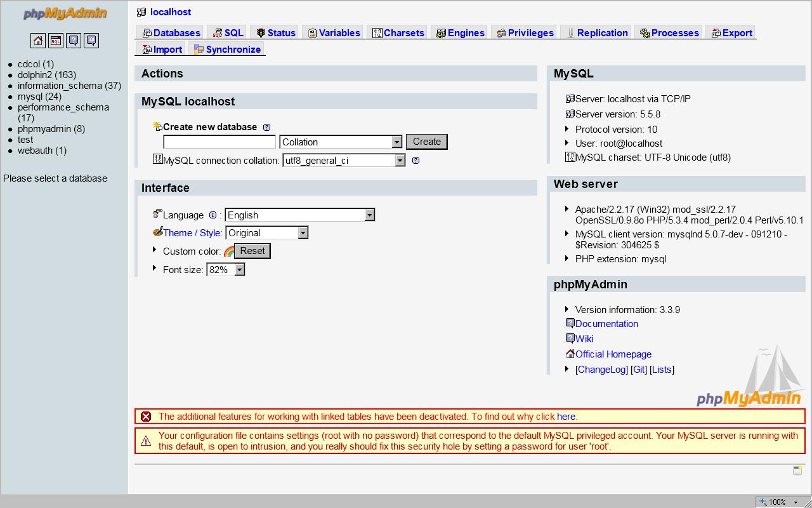This screenshot has width=812, height=508.
Task: Open the Git link
Action: click(639, 370)
